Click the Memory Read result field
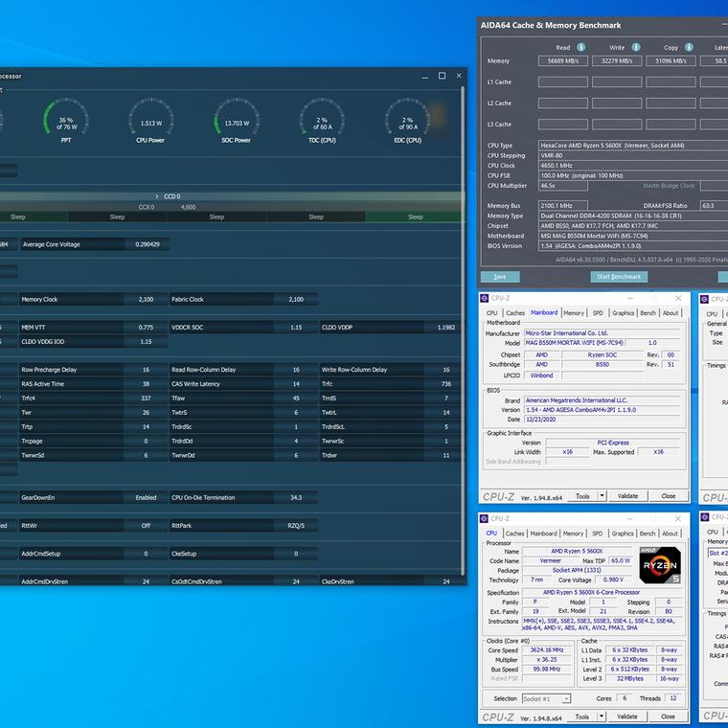This screenshot has width=728, height=728. pos(562,61)
